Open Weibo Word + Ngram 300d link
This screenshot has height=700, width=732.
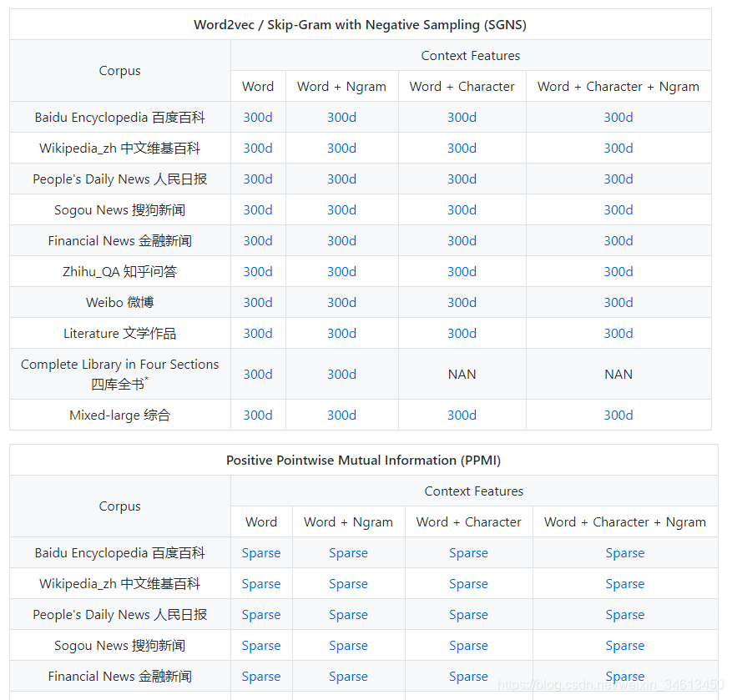pos(341,302)
